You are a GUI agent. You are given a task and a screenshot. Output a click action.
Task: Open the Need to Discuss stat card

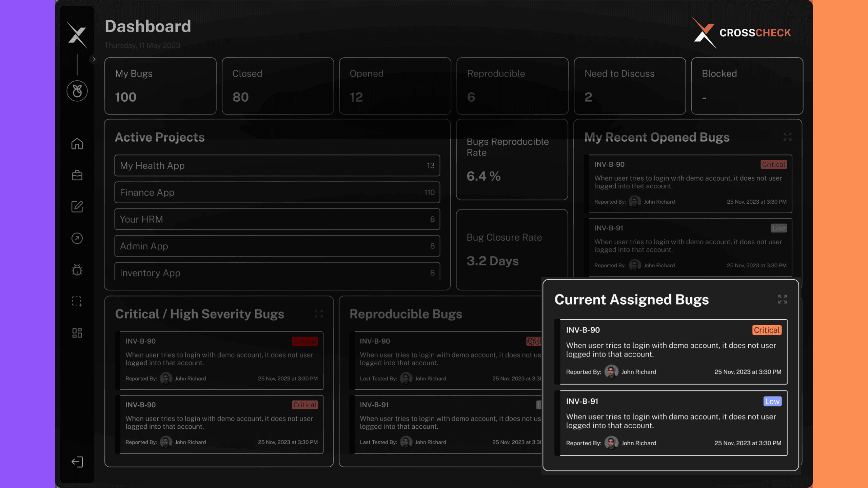630,86
